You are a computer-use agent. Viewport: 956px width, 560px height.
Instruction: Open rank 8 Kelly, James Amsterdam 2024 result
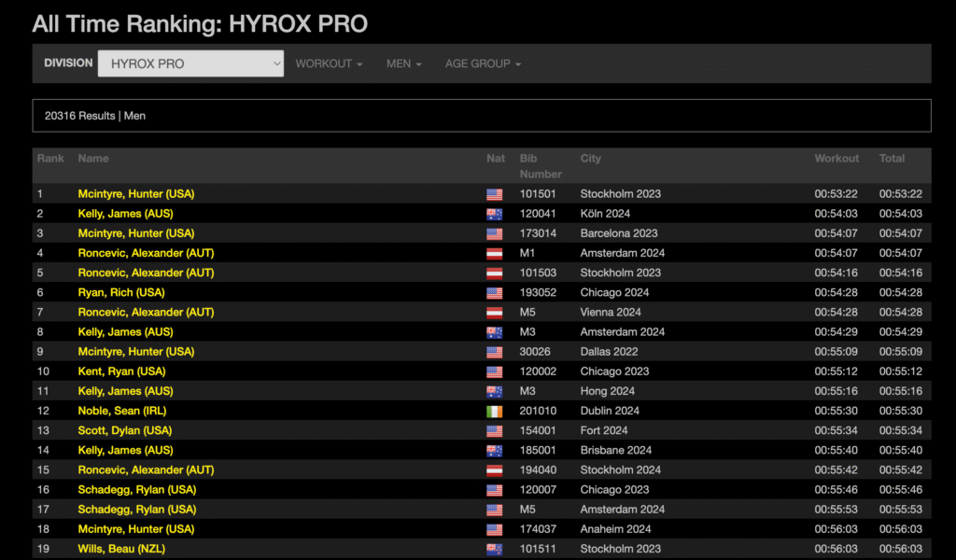[126, 332]
